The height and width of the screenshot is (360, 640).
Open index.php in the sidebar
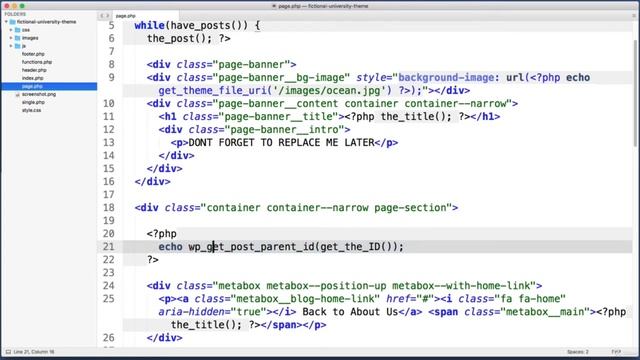33,78
